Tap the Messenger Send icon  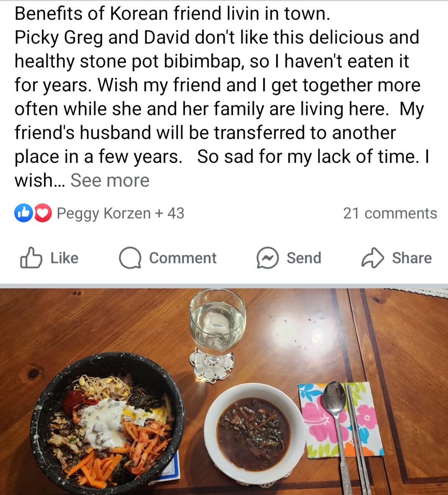point(268,258)
